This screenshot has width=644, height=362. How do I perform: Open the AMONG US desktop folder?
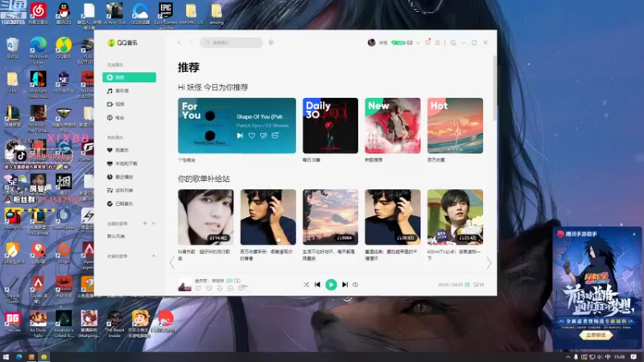click(x=191, y=14)
